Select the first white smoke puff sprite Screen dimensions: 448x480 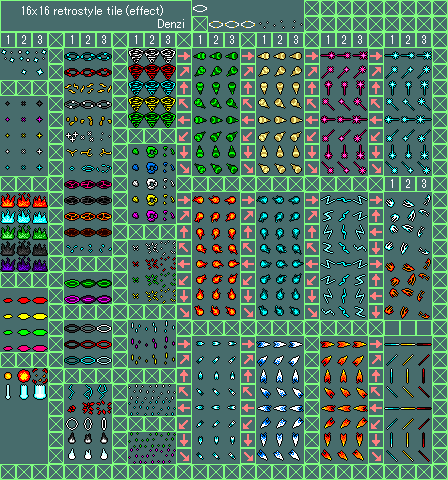click(x=136, y=183)
